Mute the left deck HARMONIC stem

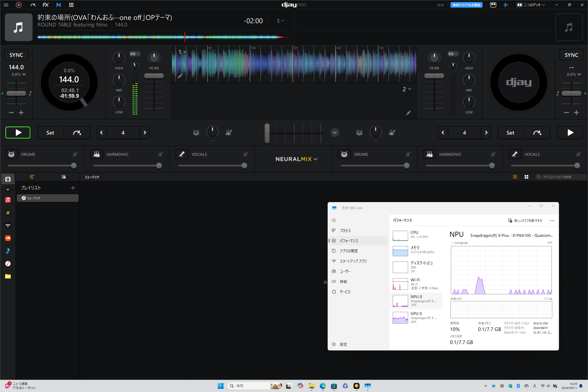coord(160,154)
